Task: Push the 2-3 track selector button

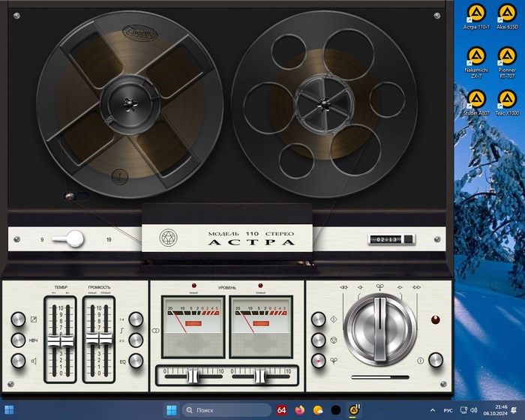Action: pos(136,340)
